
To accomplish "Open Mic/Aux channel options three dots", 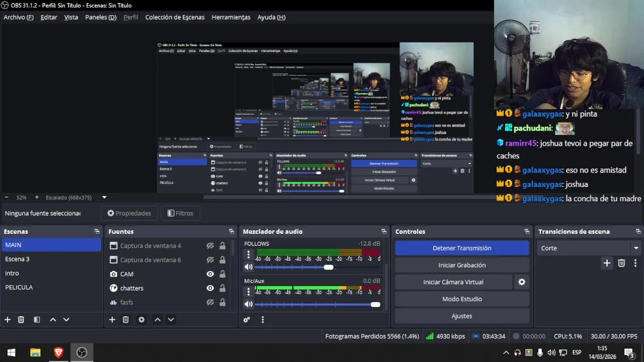I will click(248, 292).
